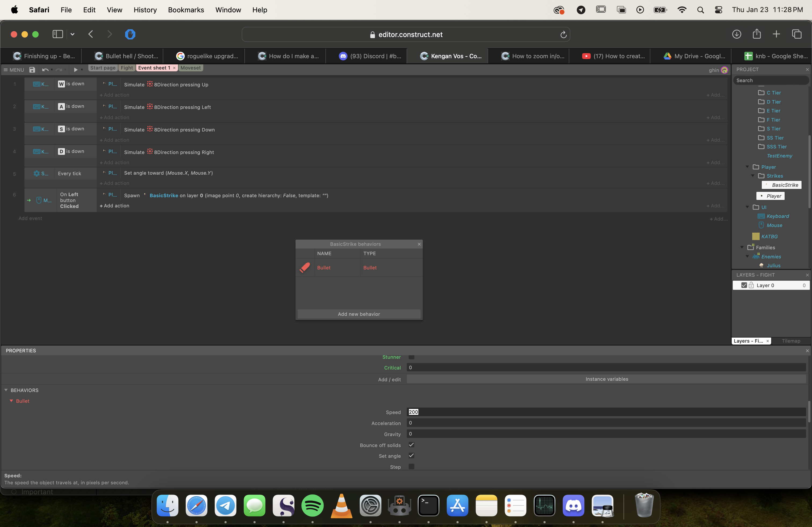Viewport: 812px width, 527px height.
Task: Select the KATBG object thumbnail
Action: 755,236
